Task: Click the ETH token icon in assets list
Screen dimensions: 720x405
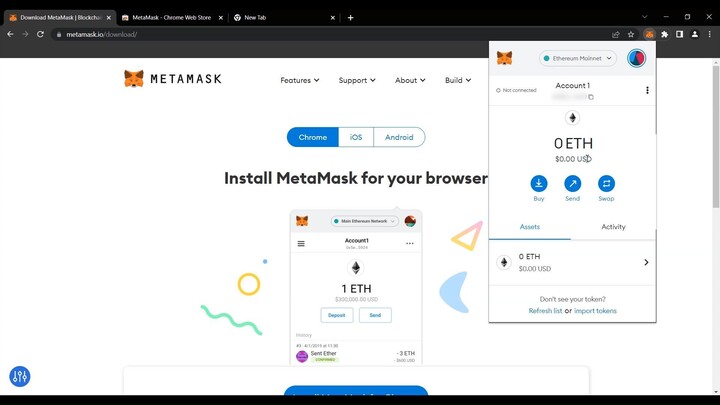Action: tap(504, 262)
